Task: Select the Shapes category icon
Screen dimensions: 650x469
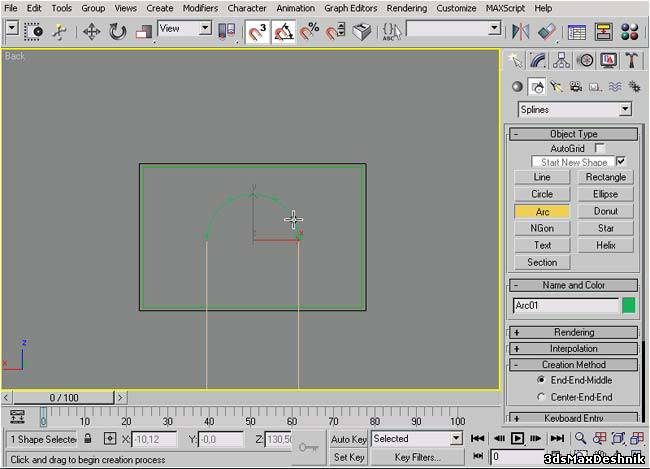Action: coord(537,87)
